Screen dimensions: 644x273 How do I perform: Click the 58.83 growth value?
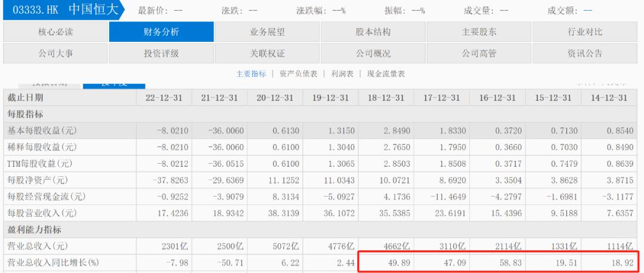pos(510,263)
